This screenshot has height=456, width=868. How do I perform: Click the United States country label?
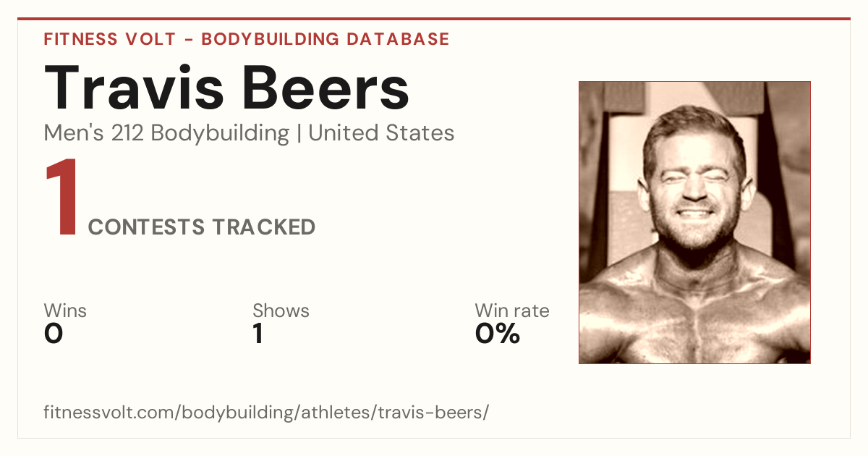381,133
